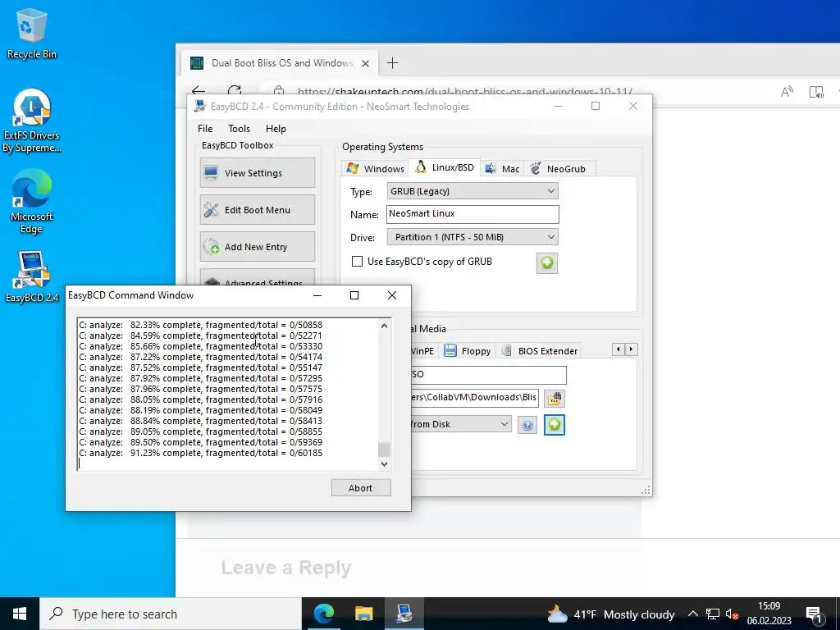Viewport: 840px width, 630px height.
Task: Show hidden system tray icons
Action: 692,614
